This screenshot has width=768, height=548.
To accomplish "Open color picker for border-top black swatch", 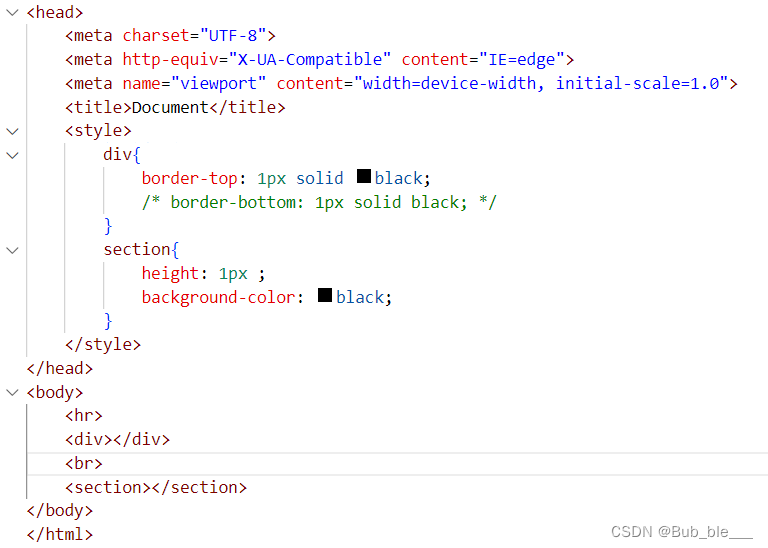I will coord(364,176).
